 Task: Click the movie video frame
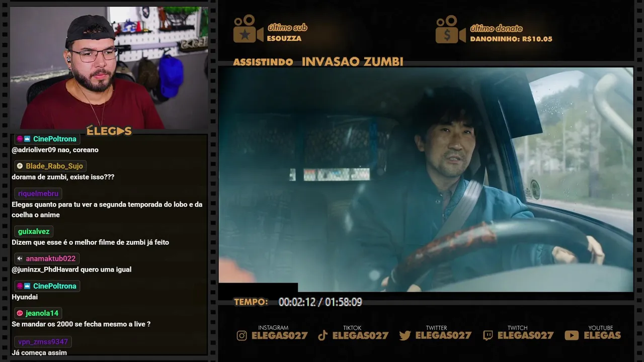click(x=426, y=179)
